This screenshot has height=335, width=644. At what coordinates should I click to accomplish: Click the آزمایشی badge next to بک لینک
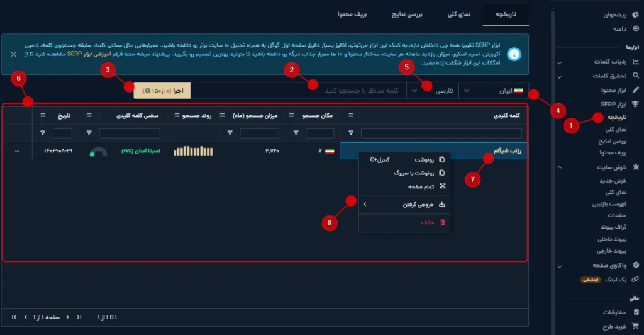point(591,280)
